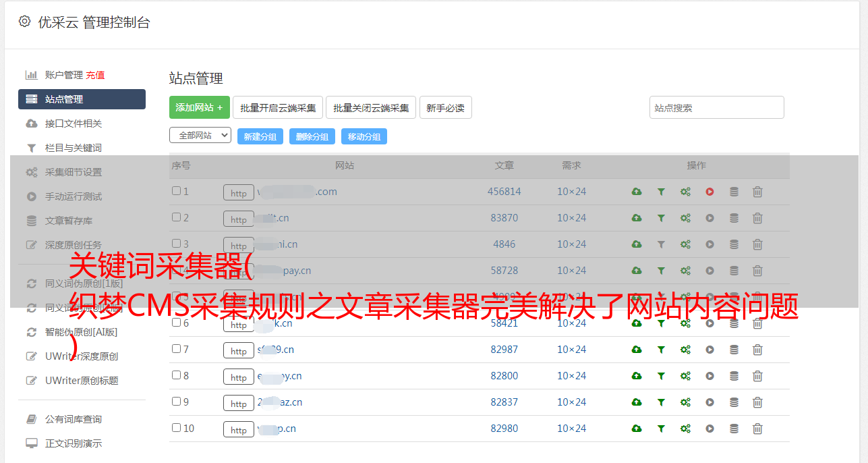Click the filter icon in row 7
Screen dimensions: 868x463
(x=661, y=350)
